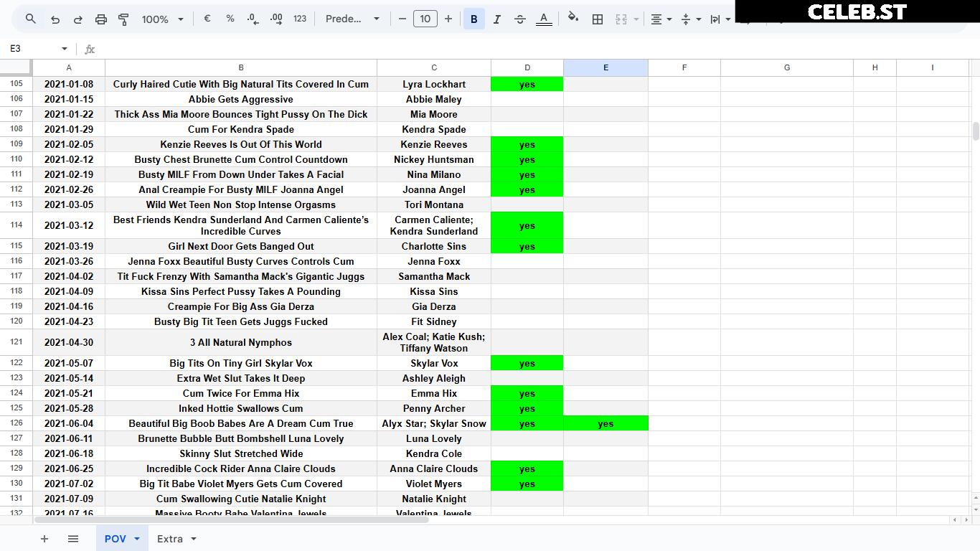Format as currency with the euro icon

tap(207, 19)
